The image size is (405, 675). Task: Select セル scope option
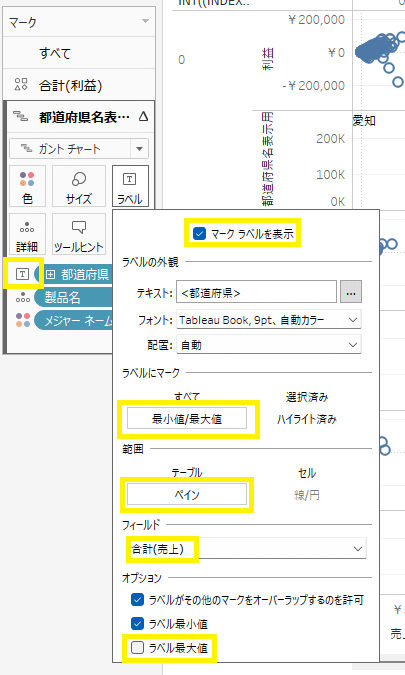[x=307, y=473]
